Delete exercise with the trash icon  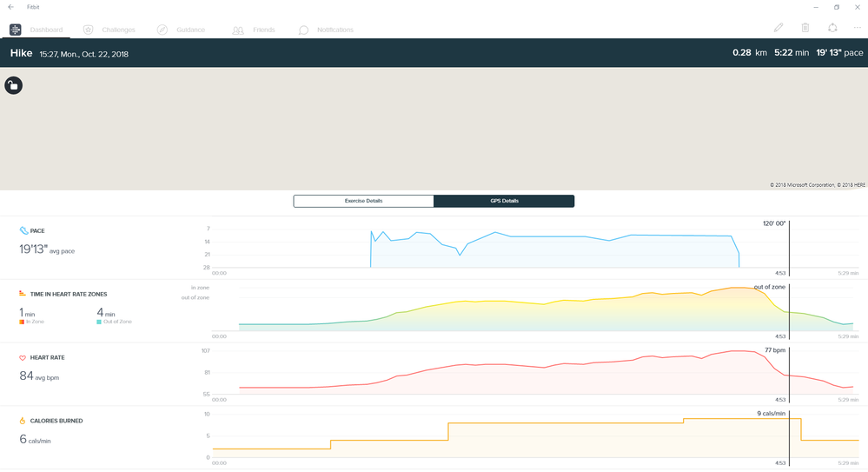pyautogui.click(x=805, y=29)
